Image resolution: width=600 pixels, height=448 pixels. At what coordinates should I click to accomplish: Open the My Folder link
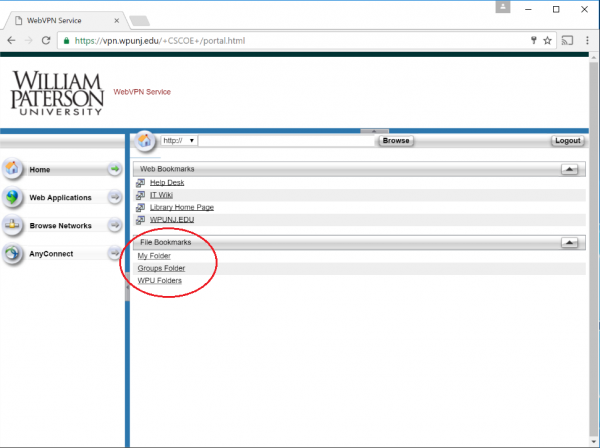(155, 256)
